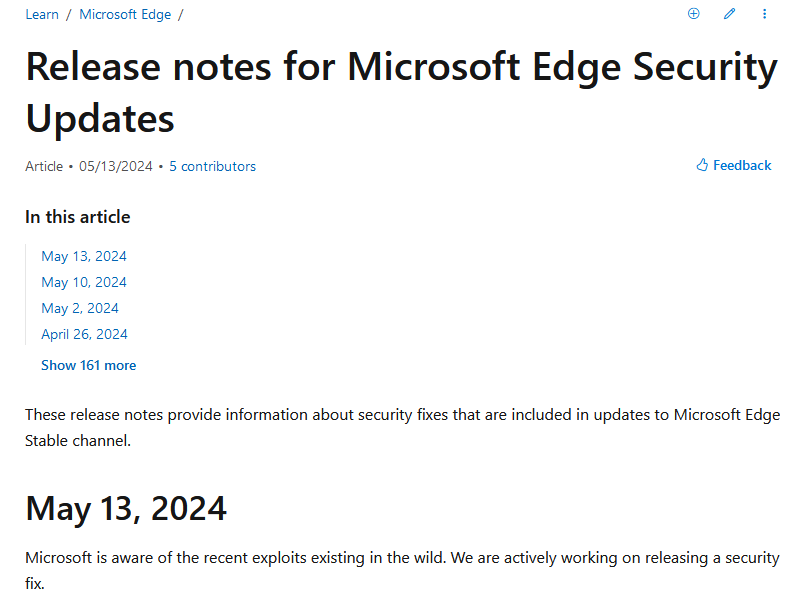The width and height of the screenshot is (807, 615).
Task: Jump to May 13, 2024 in article contents
Action: pos(84,256)
